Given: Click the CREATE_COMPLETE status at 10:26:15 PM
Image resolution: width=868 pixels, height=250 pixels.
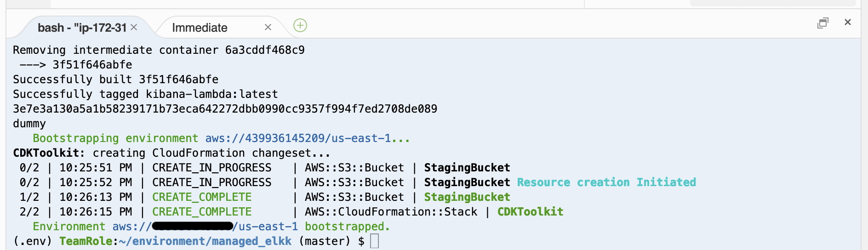Looking at the screenshot, I should click(x=202, y=212).
